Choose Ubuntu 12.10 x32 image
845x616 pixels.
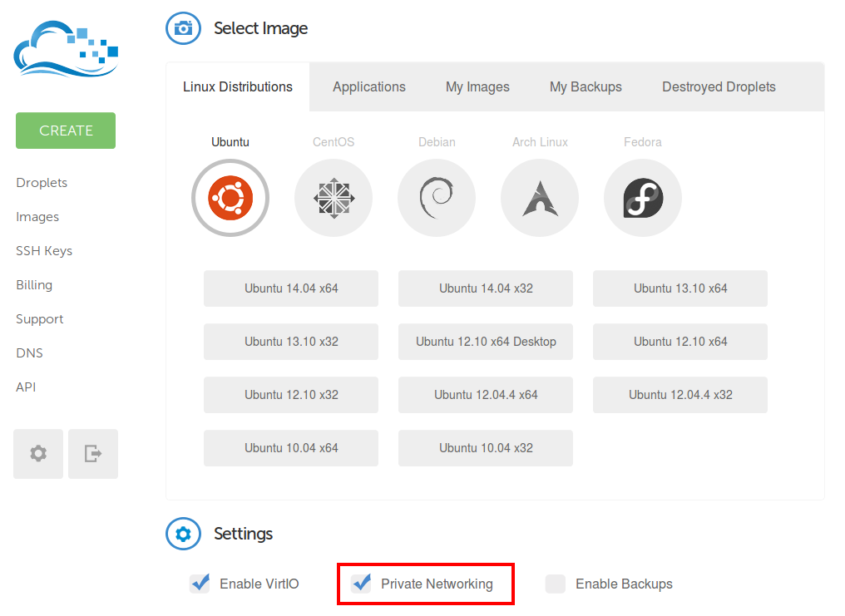coord(291,395)
